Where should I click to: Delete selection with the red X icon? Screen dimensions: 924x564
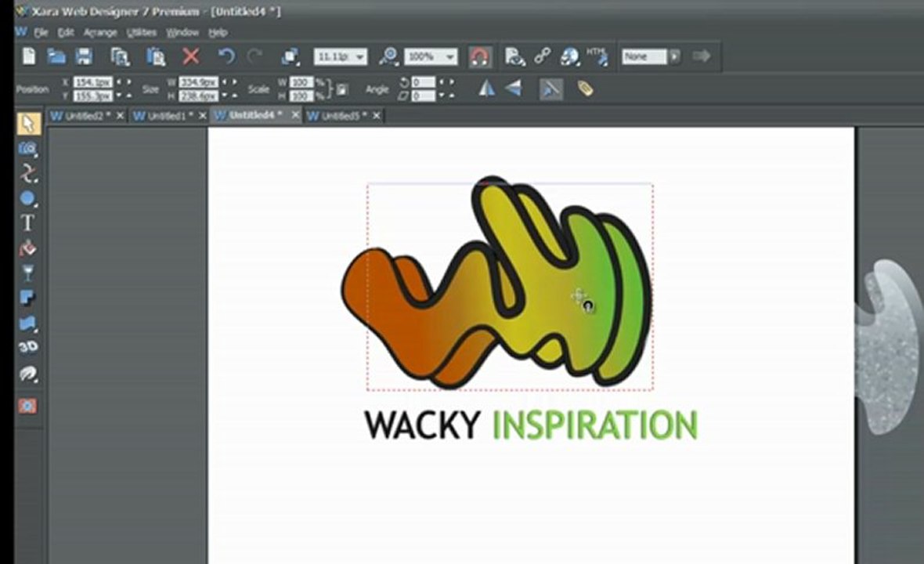click(190, 56)
